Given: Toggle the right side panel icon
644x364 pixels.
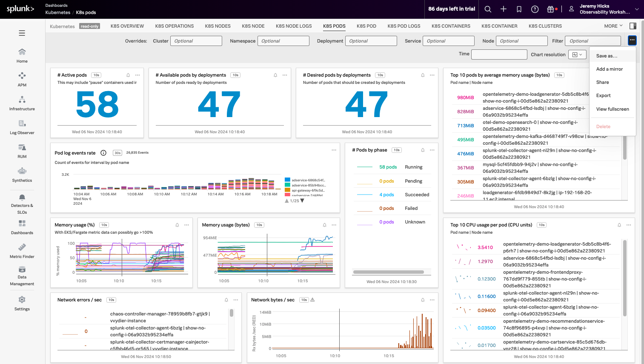Looking at the screenshot, I should click(633, 26).
